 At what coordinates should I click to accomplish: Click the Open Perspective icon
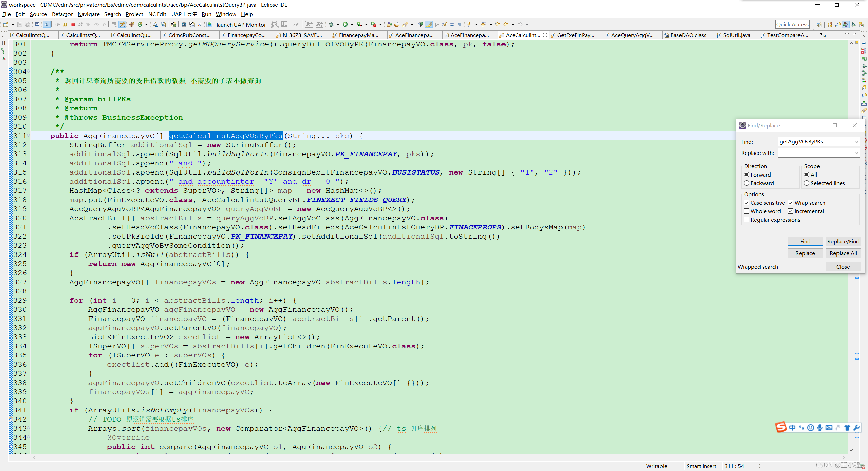(x=819, y=24)
